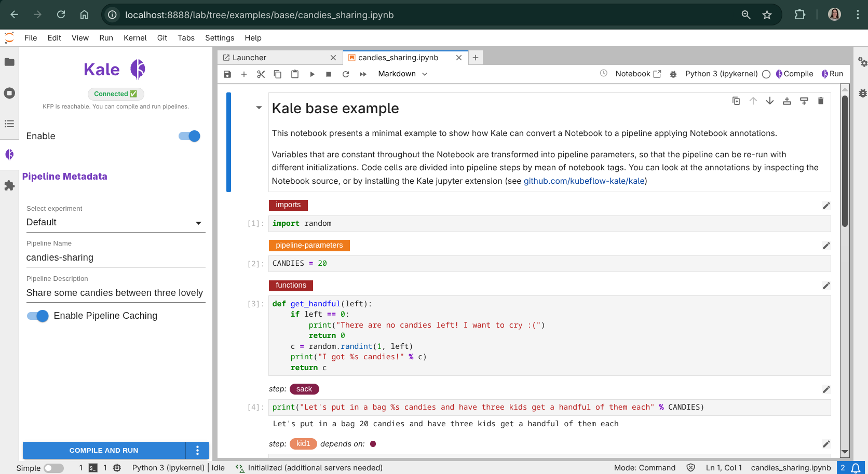The width and height of the screenshot is (868, 474).
Task: Insert a cell above this cell
Action: point(787,101)
